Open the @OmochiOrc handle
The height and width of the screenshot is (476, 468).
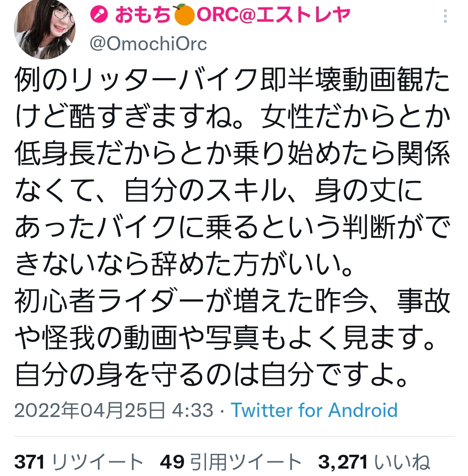[x=148, y=44]
